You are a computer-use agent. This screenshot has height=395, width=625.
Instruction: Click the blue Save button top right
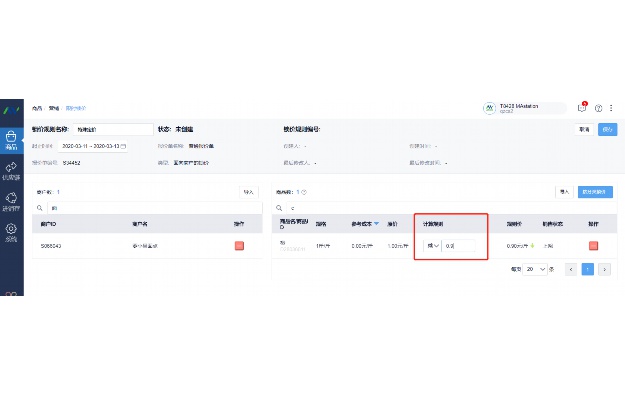coord(607,130)
